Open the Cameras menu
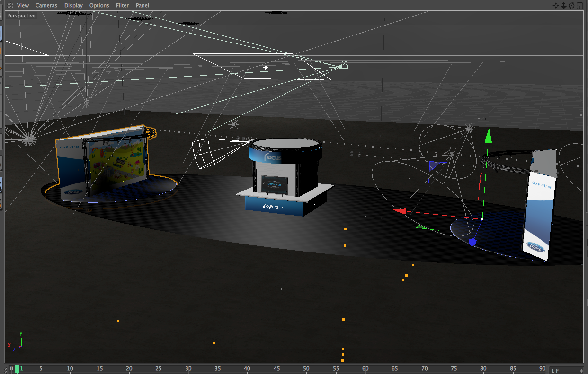The width and height of the screenshot is (588, 374). (46, 5)
